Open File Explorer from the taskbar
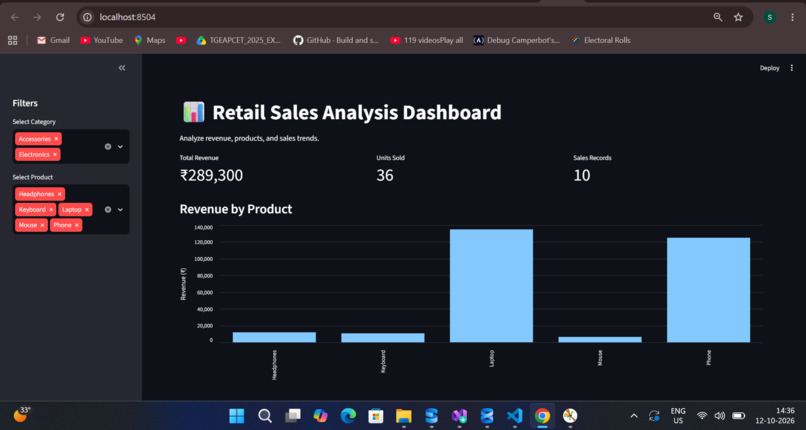The width and height of the screenshot is (806, 430). (404, 415)
